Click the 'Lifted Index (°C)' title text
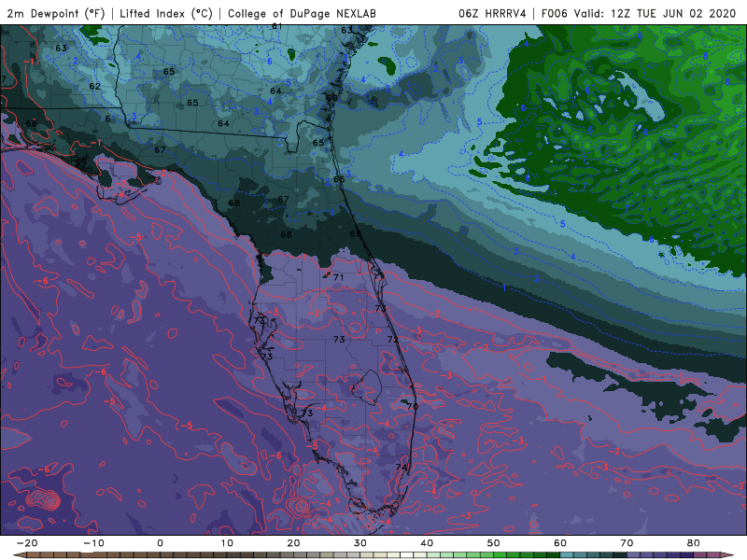This screenshot has width=747, height=560. (x=166, y=13)
